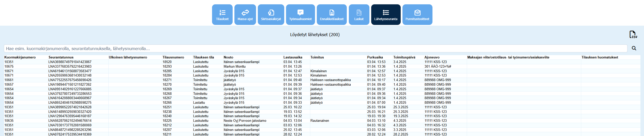This screenshot has width=644, height=136.
Task: Sort by Kuormakirjanumero column header
Action: 20,57
